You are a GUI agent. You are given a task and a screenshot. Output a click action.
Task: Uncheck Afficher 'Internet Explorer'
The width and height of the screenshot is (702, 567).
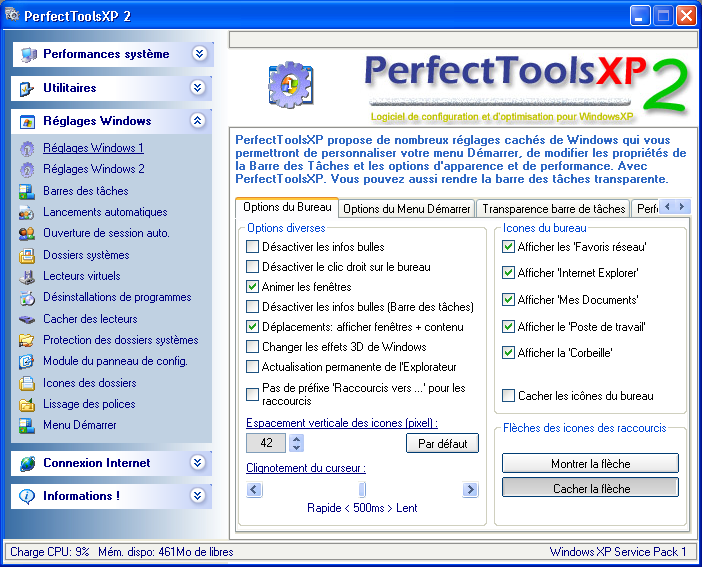click(508, 273)
